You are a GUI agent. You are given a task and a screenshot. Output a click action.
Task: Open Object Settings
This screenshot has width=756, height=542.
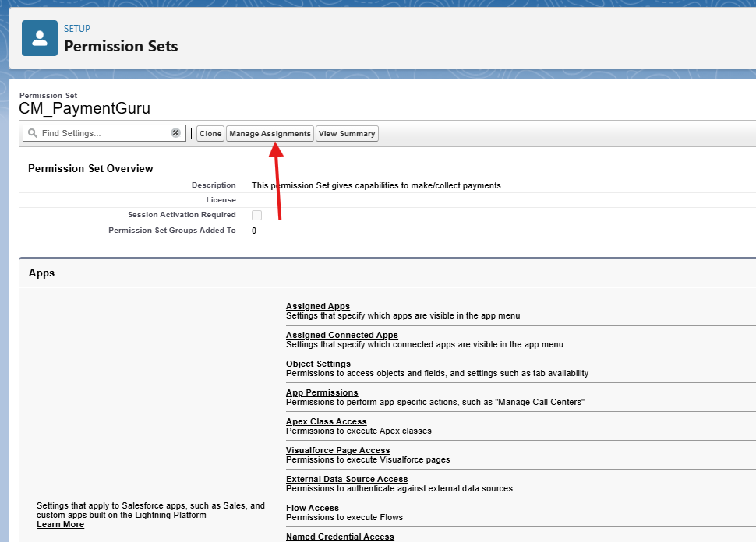pos(318,364)
